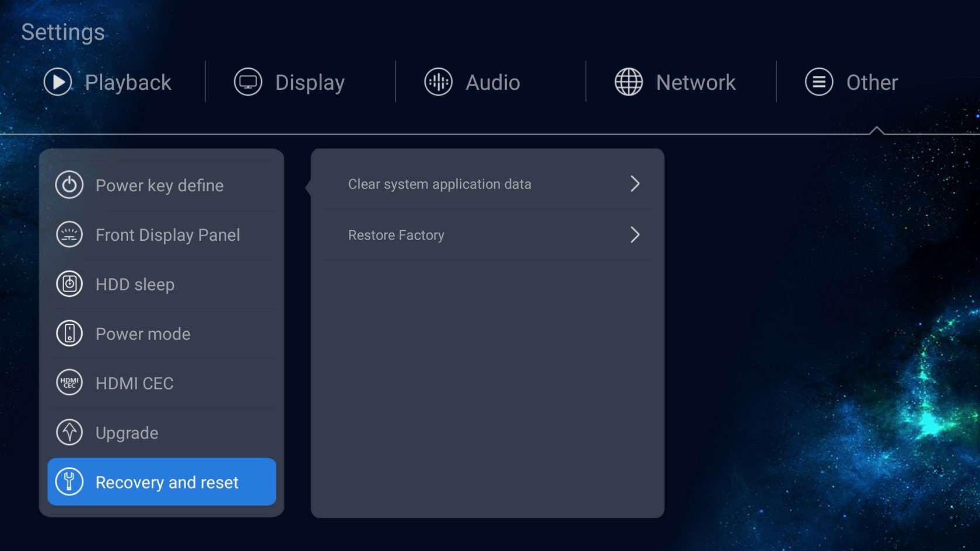
Task: Open Clear system application data
Action: tap(488, 184)
